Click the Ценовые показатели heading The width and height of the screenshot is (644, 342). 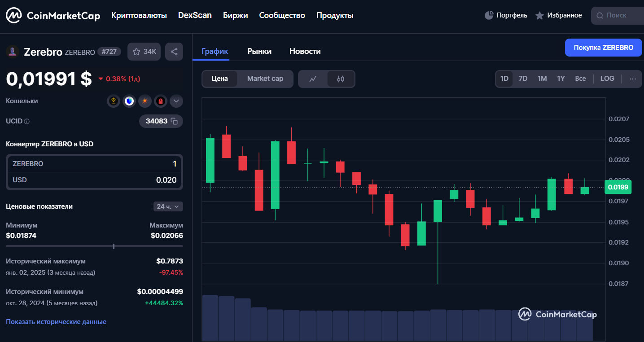(39, 206)
